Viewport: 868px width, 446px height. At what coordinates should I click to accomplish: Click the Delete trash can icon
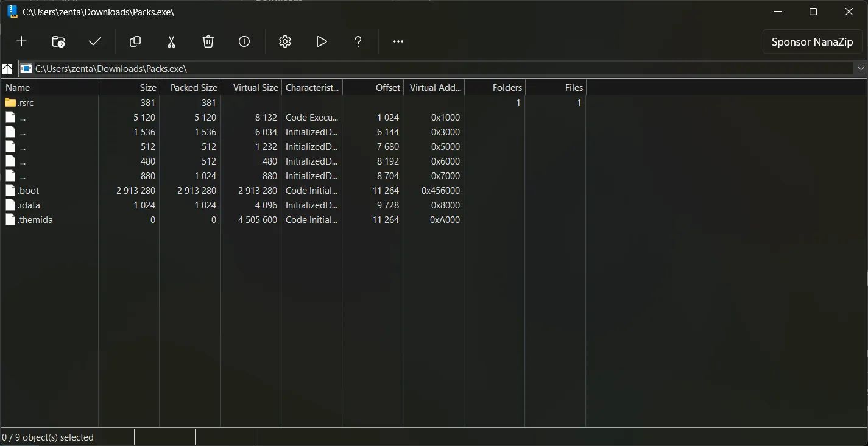208,41
